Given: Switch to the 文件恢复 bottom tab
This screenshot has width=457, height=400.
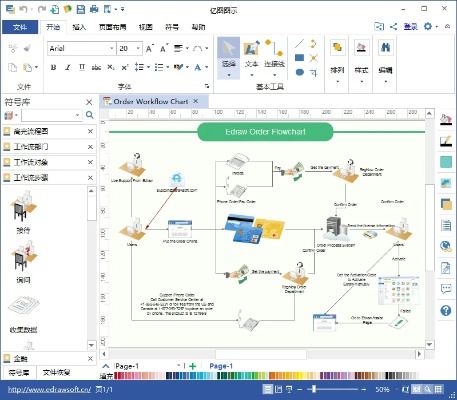Looking at the screenshot, I should click(56, 372).
